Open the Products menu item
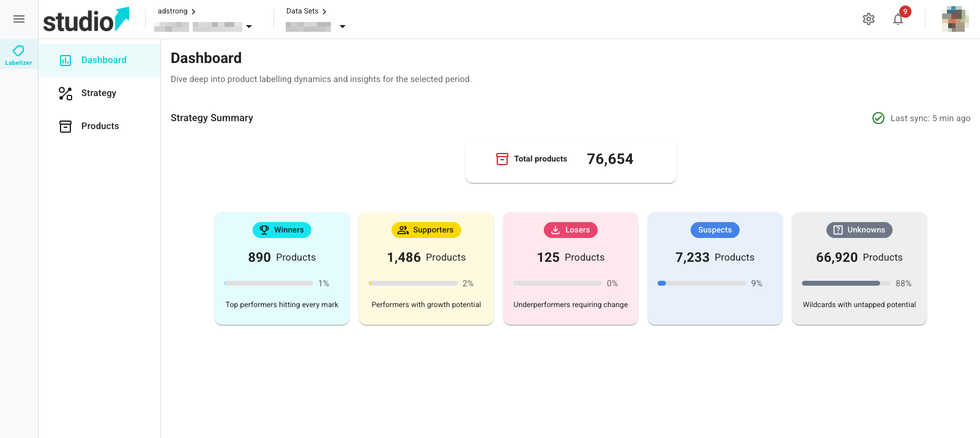 point(100,126)
